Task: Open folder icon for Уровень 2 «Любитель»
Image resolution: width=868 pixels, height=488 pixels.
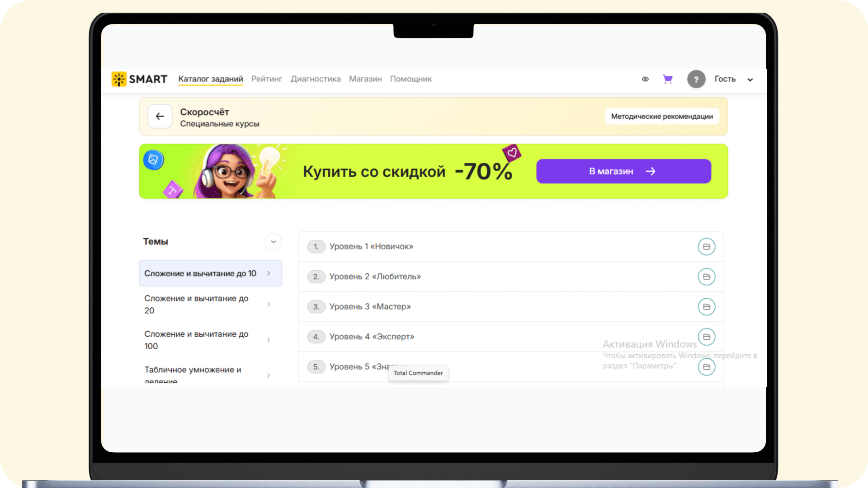Action: (706, 277)
